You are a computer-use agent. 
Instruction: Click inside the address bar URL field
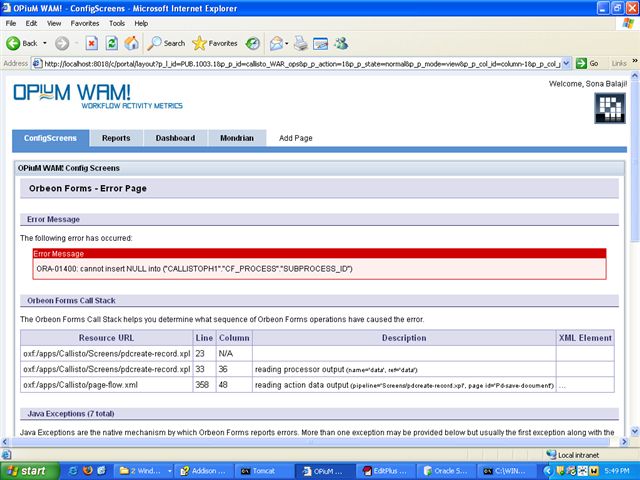point(300,62)
